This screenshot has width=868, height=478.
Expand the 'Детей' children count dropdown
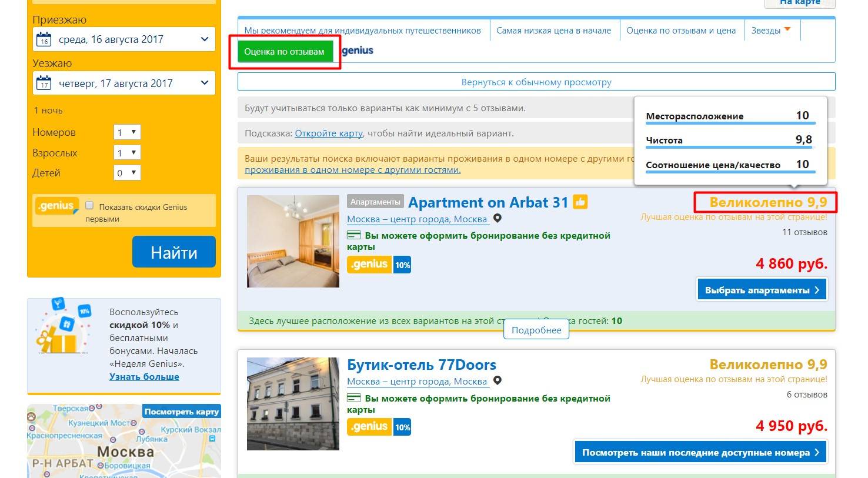(x=127, y=173)
